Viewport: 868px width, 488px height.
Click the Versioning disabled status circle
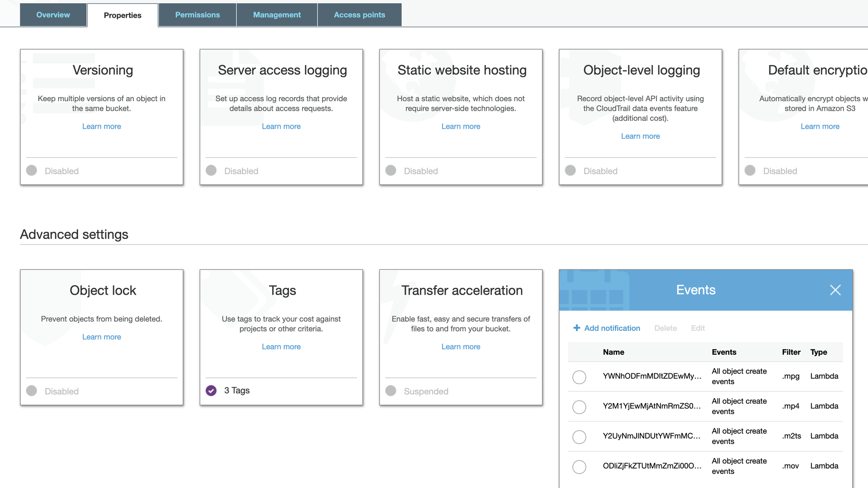pyautogui.click(x=32, y=171)
